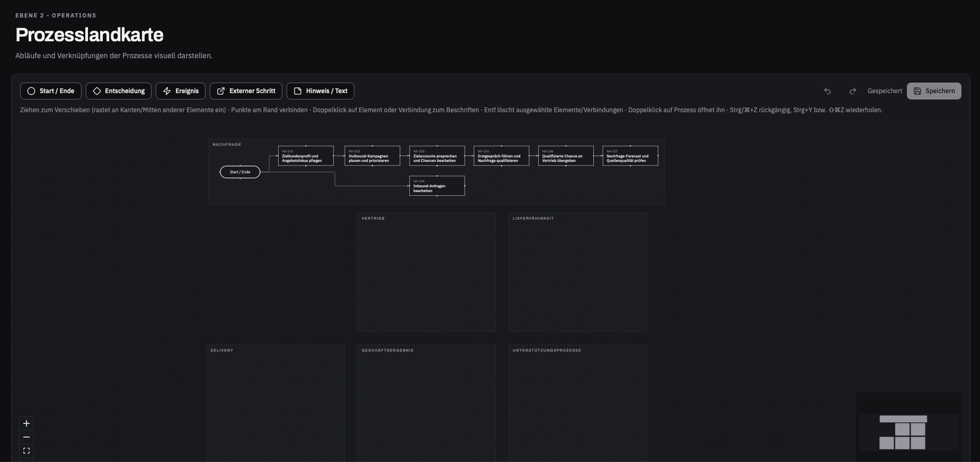Select process node NA-104 Inbound-Anfragen bearbeiten
The image size is (980, 462).
[437, 186]
